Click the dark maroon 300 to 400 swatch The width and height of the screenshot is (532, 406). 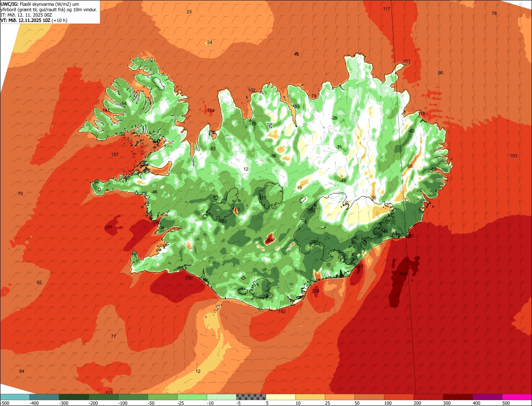click(457, 397)
